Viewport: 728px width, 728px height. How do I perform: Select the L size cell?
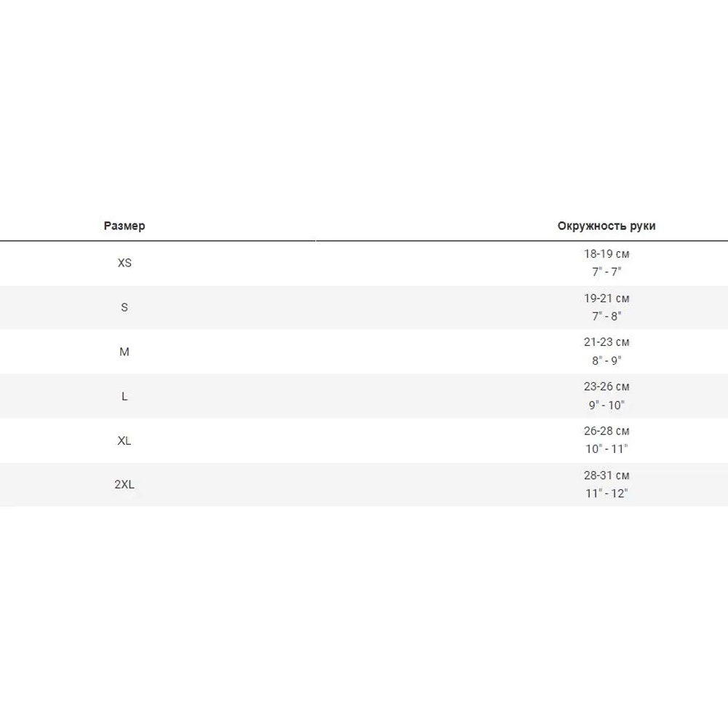[124, 396]
